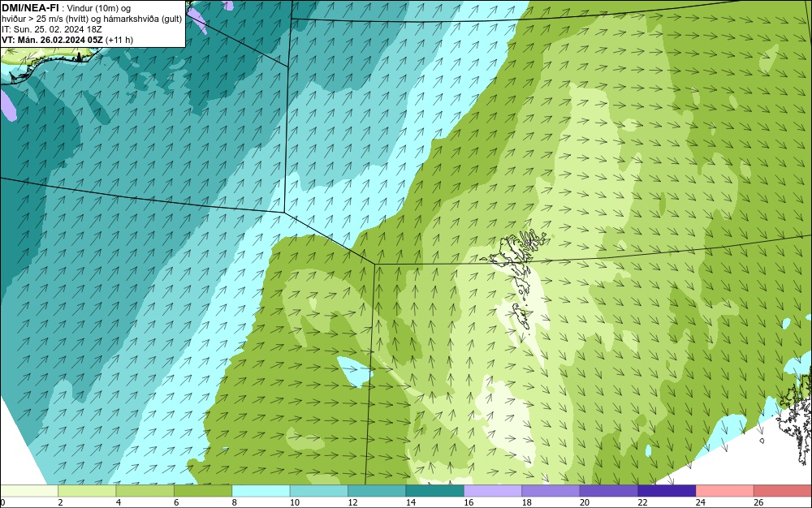Select the 18–20 m/s purple legend swatch
The height and width of the screenshot is (508, 812).
[x=551, y=491]
